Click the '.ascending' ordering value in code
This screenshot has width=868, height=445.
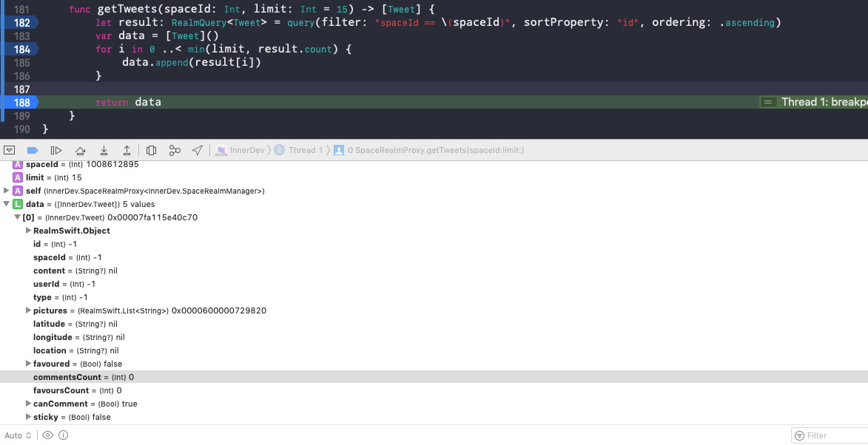pyautogui.click(x=749, y=23)
